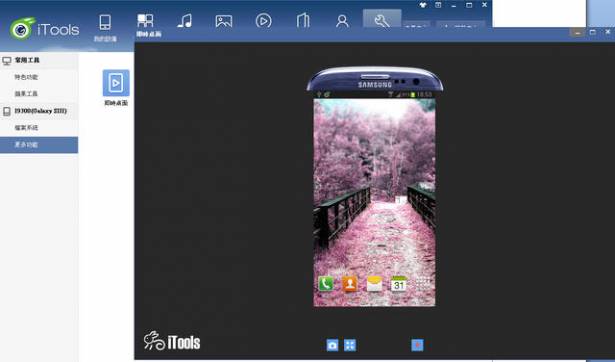Viewport: 615px width, 362px height.
Task: Toggle fullscreen with the four-arrows button
Action: pos(350,345)
